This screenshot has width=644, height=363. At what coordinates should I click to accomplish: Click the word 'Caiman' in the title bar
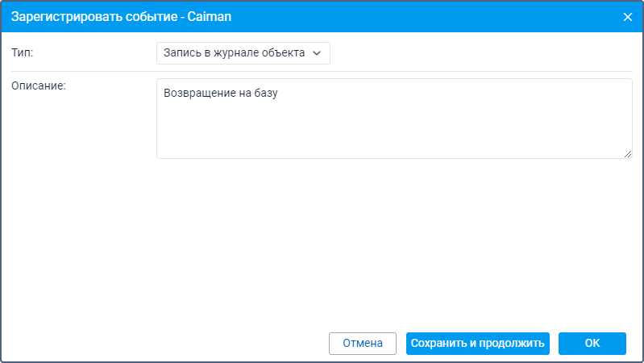click(210, 17)
